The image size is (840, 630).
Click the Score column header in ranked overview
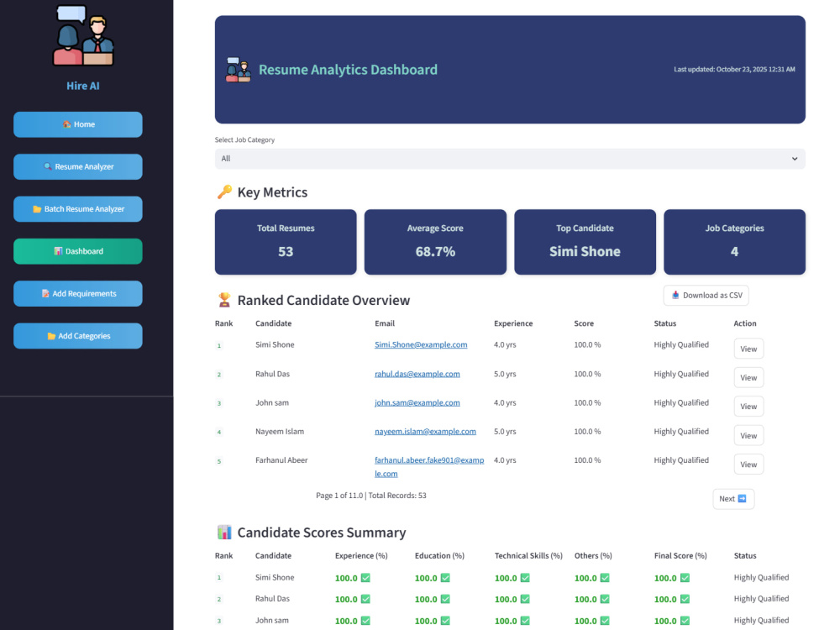(x=584, y=323)
